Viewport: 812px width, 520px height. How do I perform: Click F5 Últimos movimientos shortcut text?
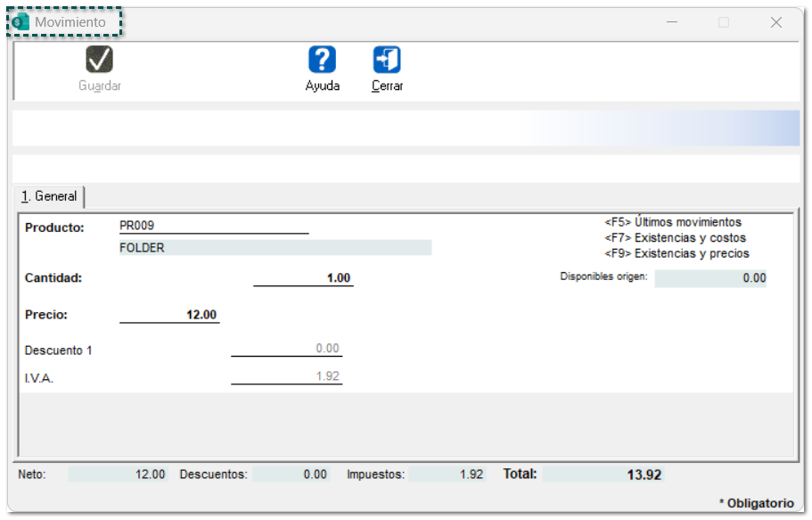click(x=673, y=222)
